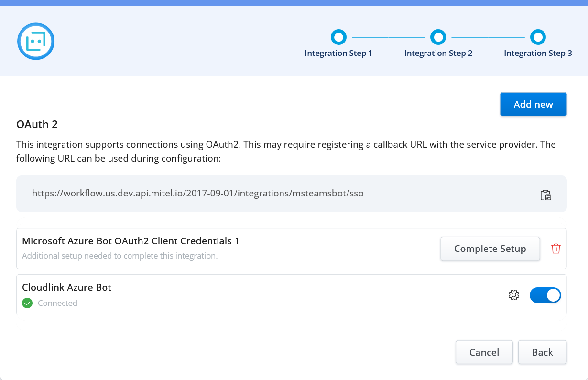
Task: Select the Cloudlink Azure Bot row title
Action: (x=66, y=288)
